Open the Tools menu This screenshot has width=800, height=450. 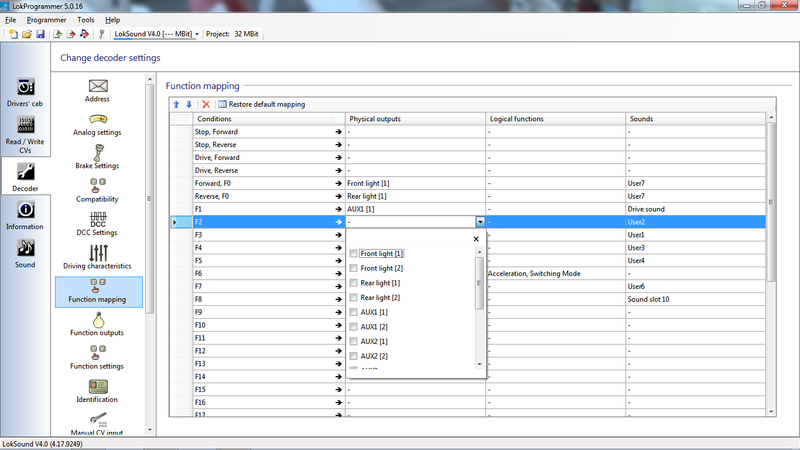tap(86, 20)
